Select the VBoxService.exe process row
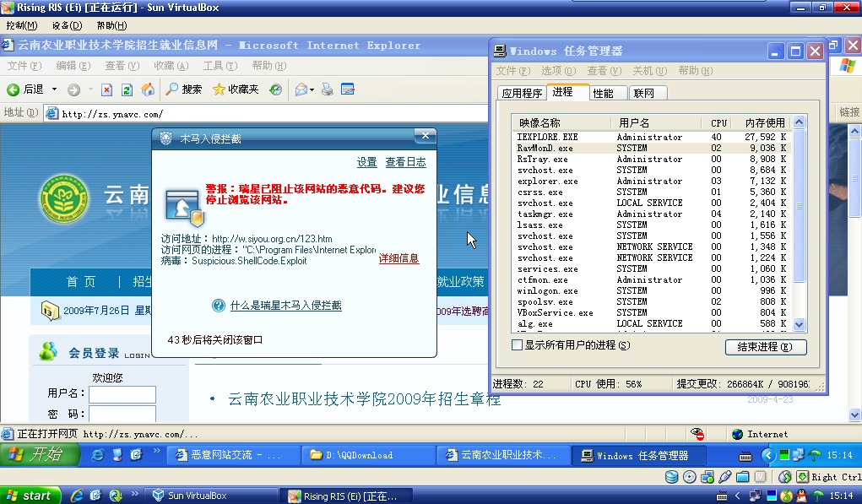This screenshot has width=862, height=504. pyautogui.click(x=652, y=312)
